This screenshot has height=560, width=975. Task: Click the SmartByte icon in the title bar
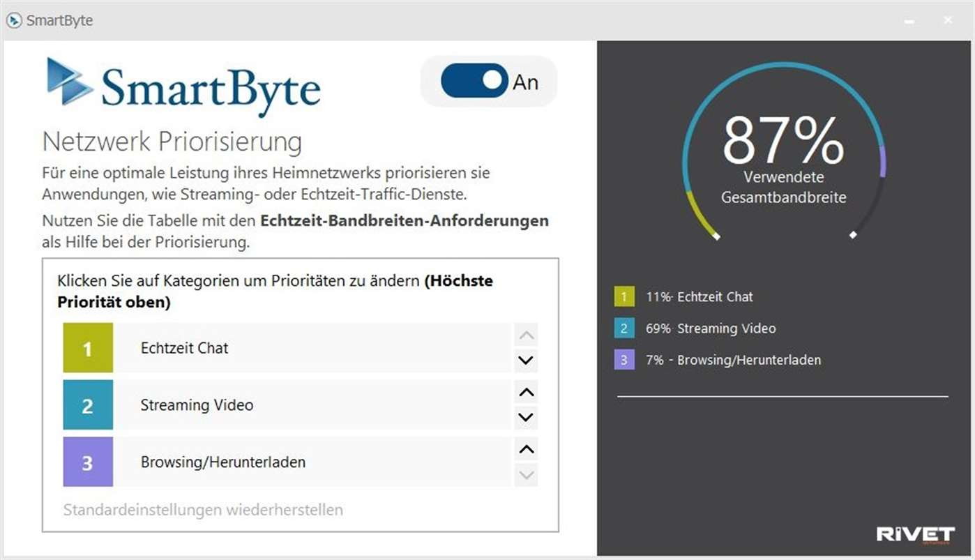(13, 20)
